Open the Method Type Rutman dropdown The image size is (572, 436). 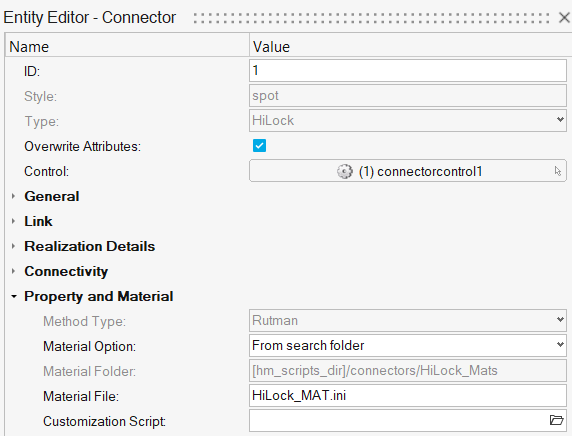click(407, 320)
